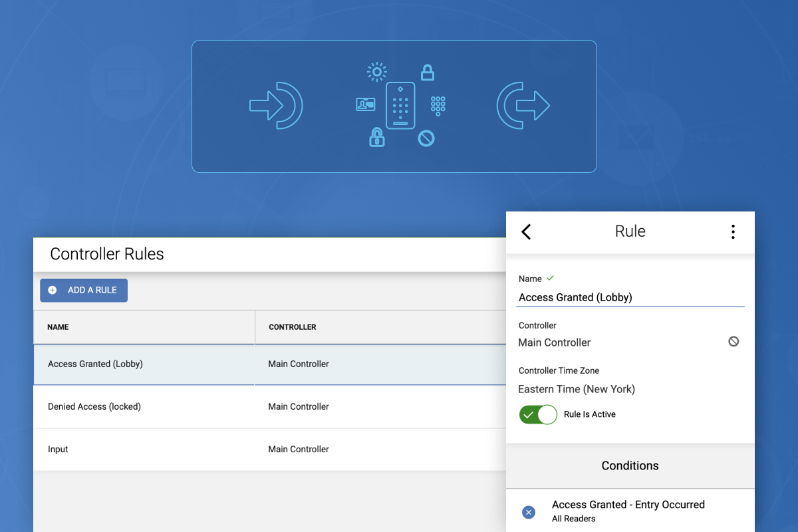Open the Controller Time Zone field
Viewport: 798px width, 532px height.
click(577, 389)
